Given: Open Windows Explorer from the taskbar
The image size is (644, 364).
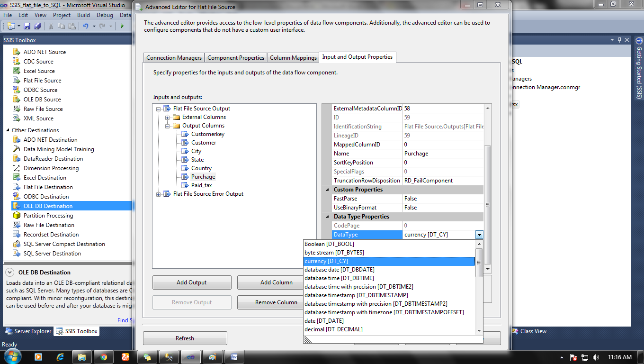Looking at the screenshot, I should [x=82, y=357].
